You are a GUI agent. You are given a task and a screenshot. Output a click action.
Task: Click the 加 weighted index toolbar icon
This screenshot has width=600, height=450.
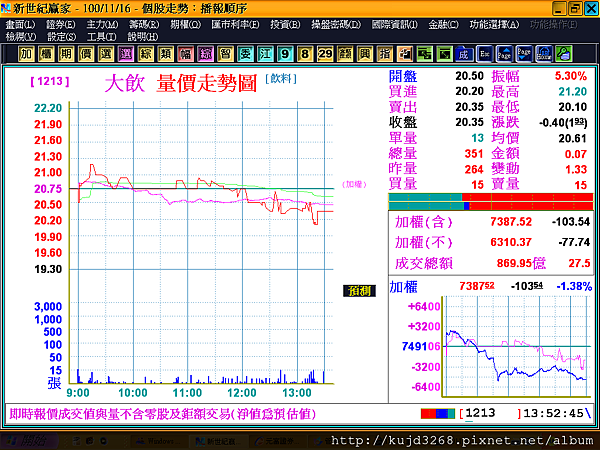coord(26,54)
